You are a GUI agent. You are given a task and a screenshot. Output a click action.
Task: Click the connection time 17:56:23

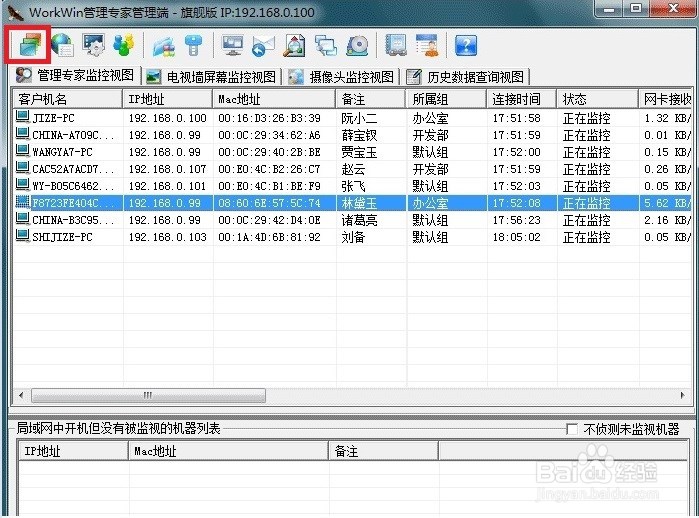click(516, 220)
